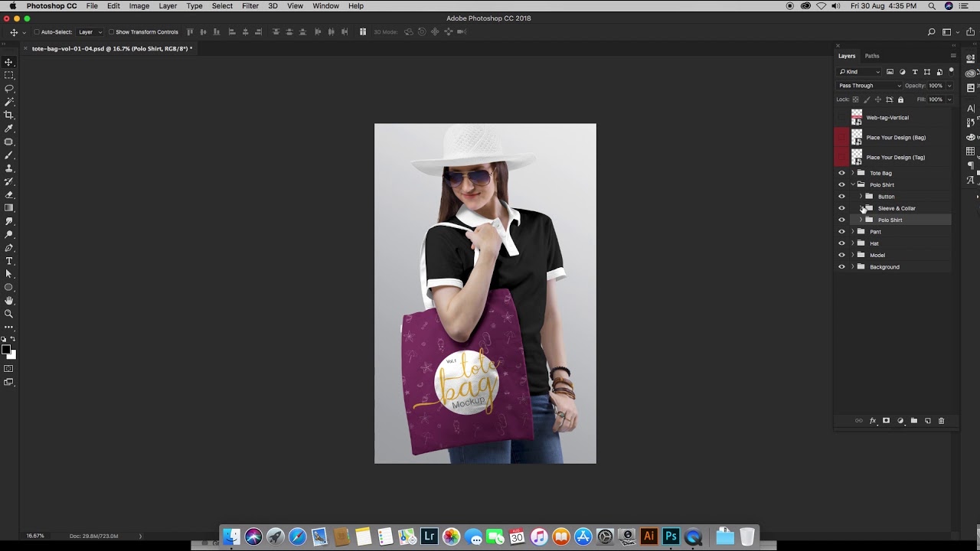980x551 pixels.
Task: Expand the Hat group
Action: (x=853, y=243)
